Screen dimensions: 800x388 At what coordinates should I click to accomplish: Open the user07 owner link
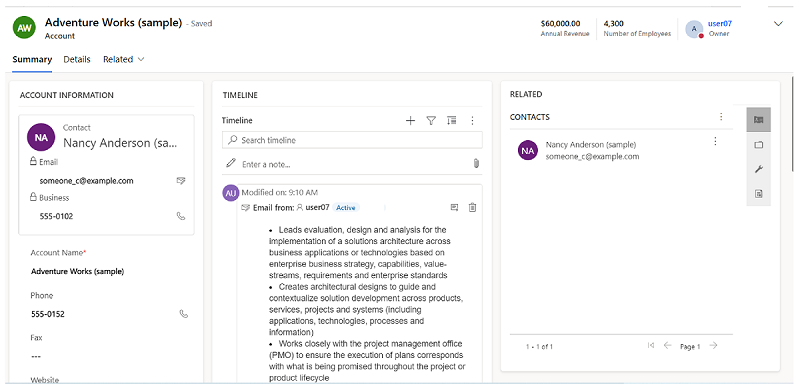coord(720,23)
